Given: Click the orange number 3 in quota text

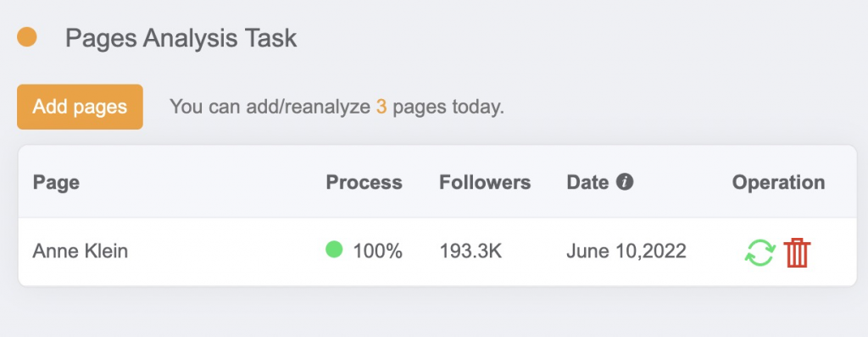Looking at the screenshot, I should [381, 106].
